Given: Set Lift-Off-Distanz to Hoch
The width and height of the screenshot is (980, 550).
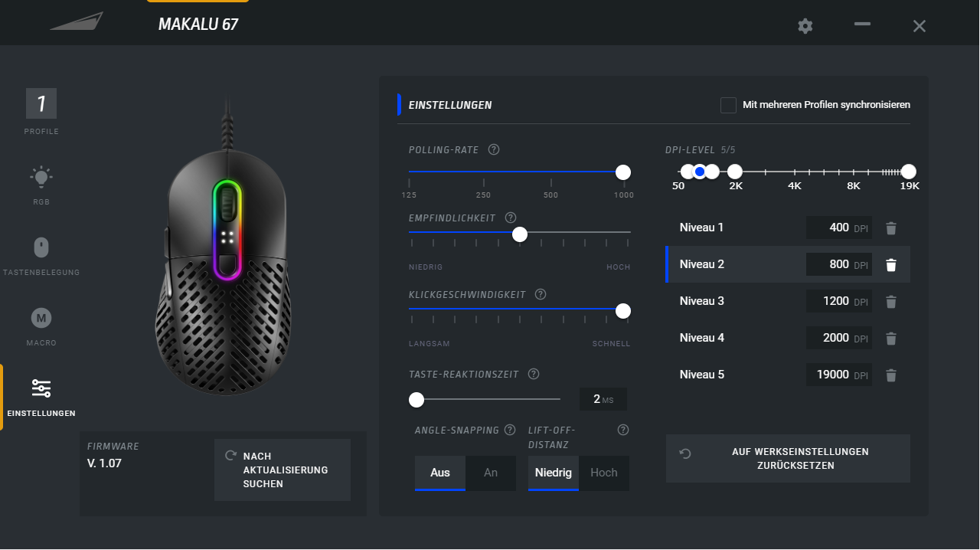Looking at the screenshot, I should tap(604, 473).
